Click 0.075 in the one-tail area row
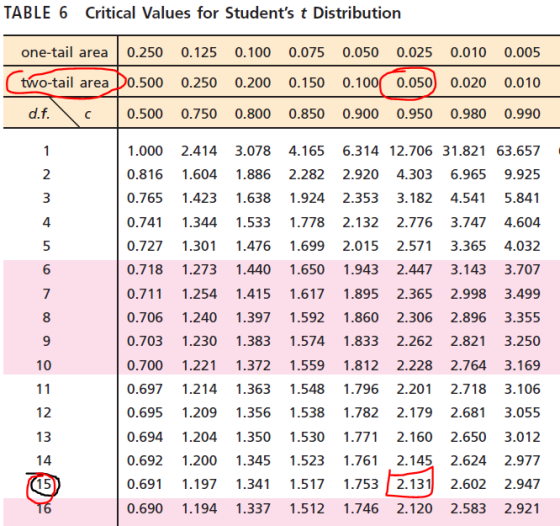This screenshot has height=526, width=560. pos(306,52)
